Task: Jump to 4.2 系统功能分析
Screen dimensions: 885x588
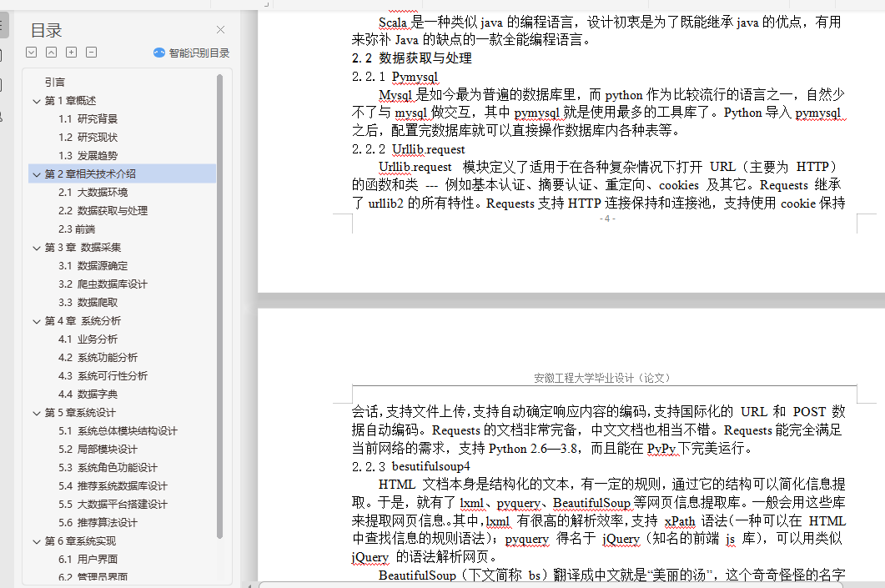Action: pyautogui.click(x=98, y=358)
